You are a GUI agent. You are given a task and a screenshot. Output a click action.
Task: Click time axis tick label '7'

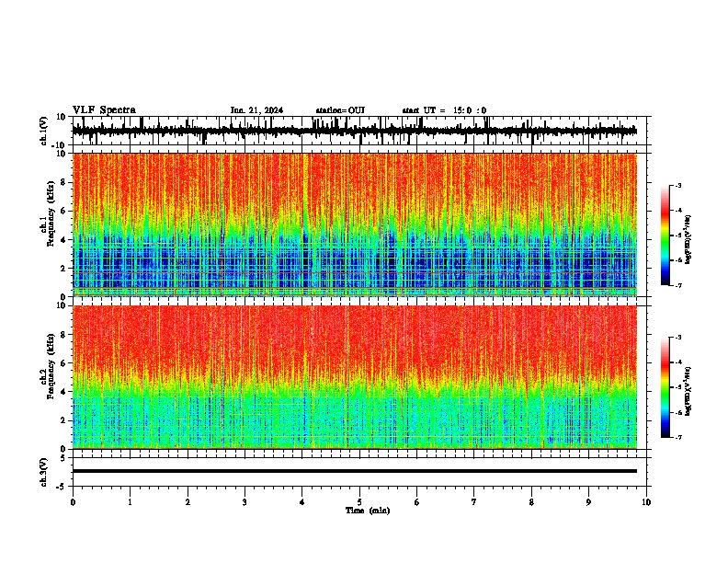474,502
